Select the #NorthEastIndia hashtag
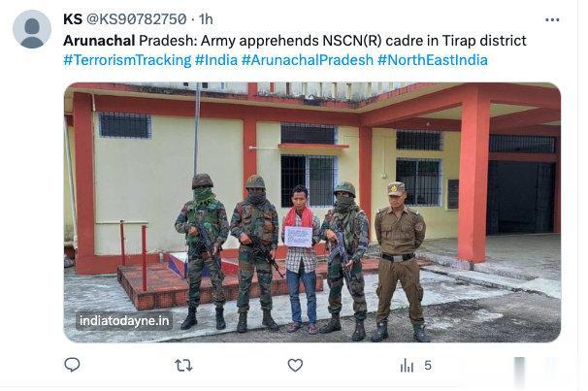 [433, 60]
